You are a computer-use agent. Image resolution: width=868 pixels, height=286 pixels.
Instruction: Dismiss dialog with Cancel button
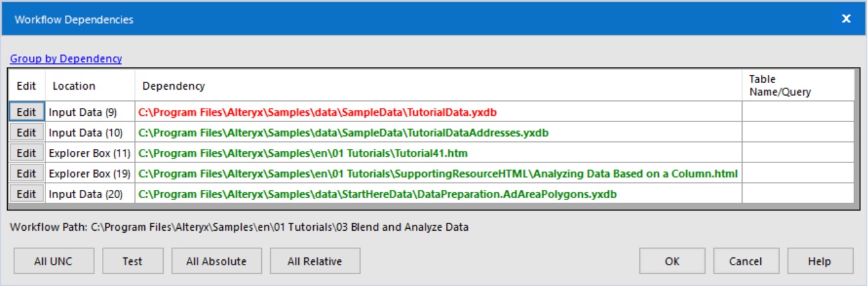tap(746, 261)
